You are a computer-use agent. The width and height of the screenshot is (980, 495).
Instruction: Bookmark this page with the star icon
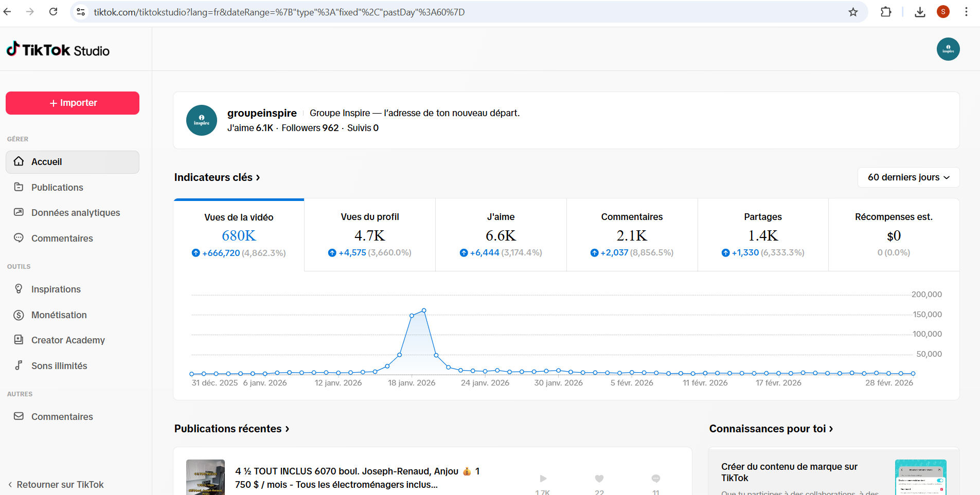click(853, 12)
